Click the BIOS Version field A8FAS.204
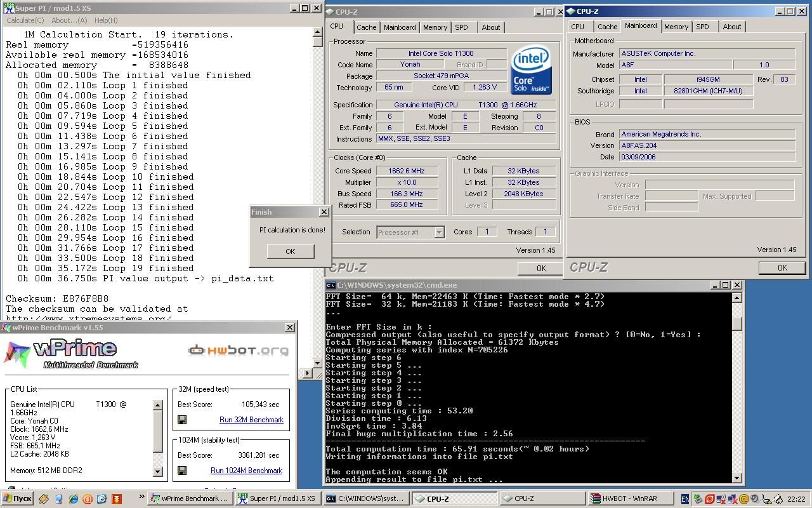Viewport: 812px width, 508px height. pos(707,145)
